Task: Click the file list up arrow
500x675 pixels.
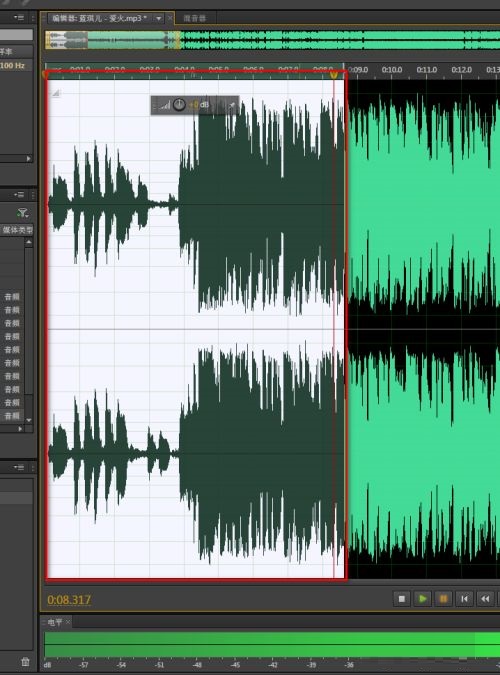Action: 28,243
